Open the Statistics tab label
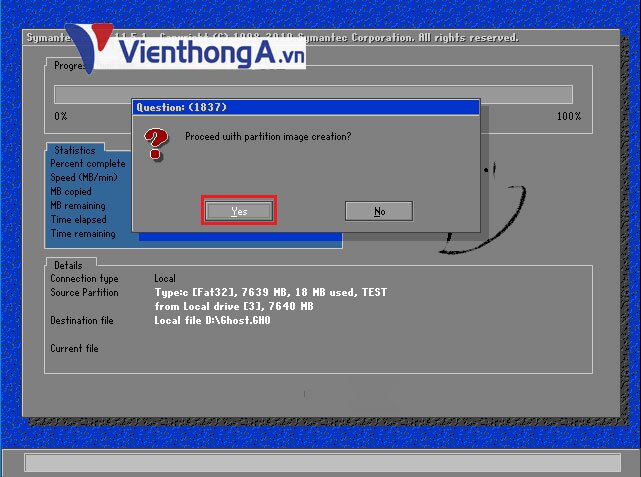 pos(75,150)
